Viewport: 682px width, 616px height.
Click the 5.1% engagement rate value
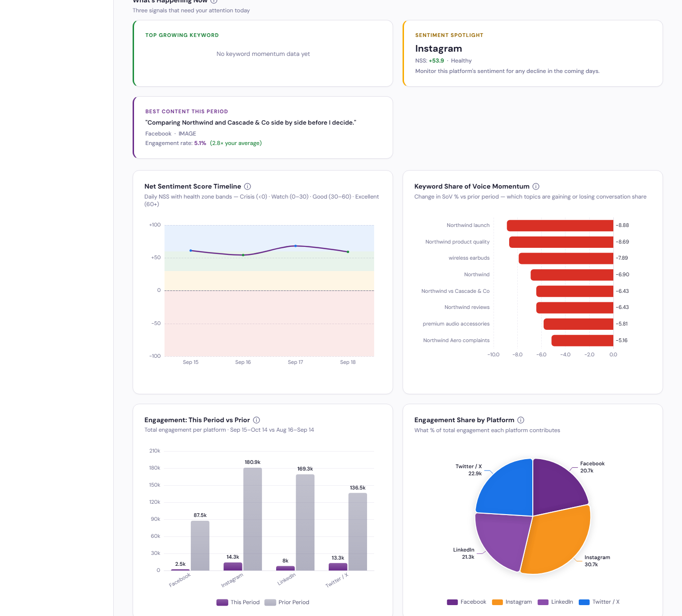200,143
